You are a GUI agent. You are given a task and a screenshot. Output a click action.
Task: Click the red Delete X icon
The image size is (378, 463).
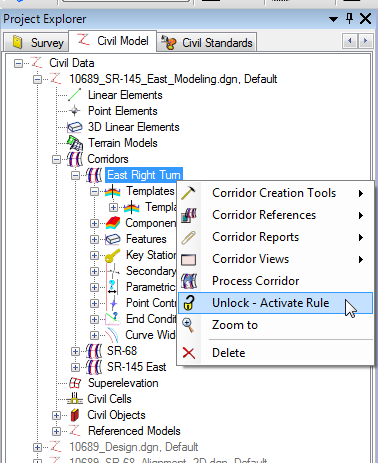(x=189, y=353)
